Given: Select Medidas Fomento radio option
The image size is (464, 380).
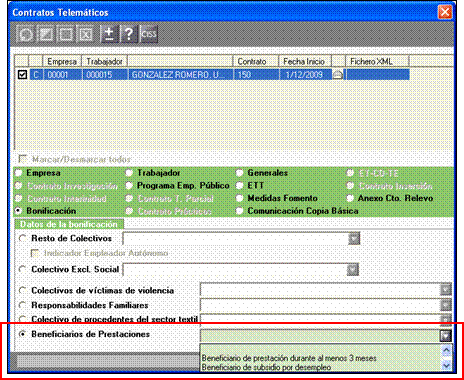Looking at the screenshot, I should tap(239, 198).
